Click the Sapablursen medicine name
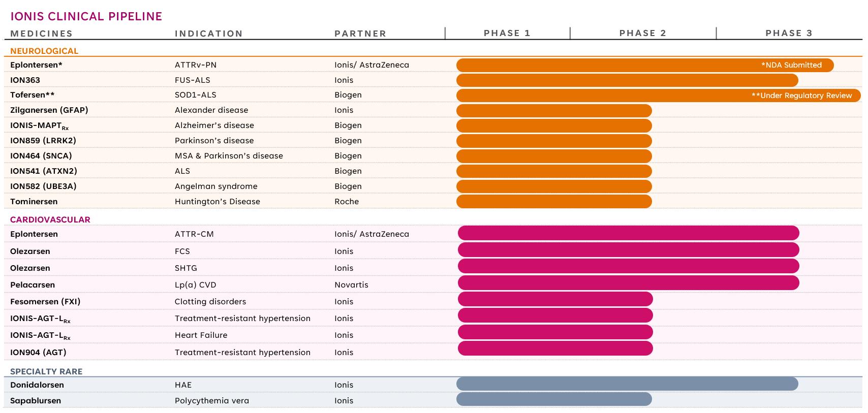 coord(36,401)
